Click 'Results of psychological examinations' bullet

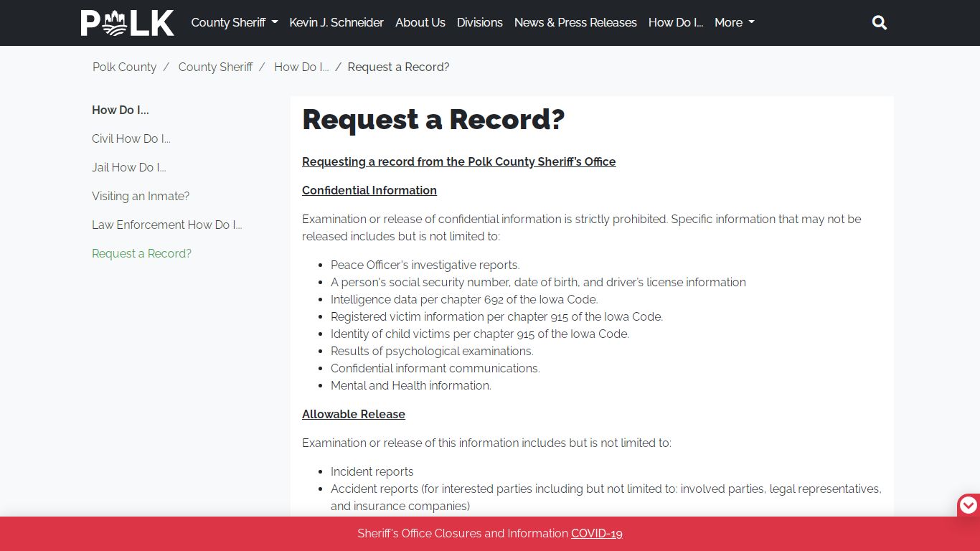click(432, 351)
